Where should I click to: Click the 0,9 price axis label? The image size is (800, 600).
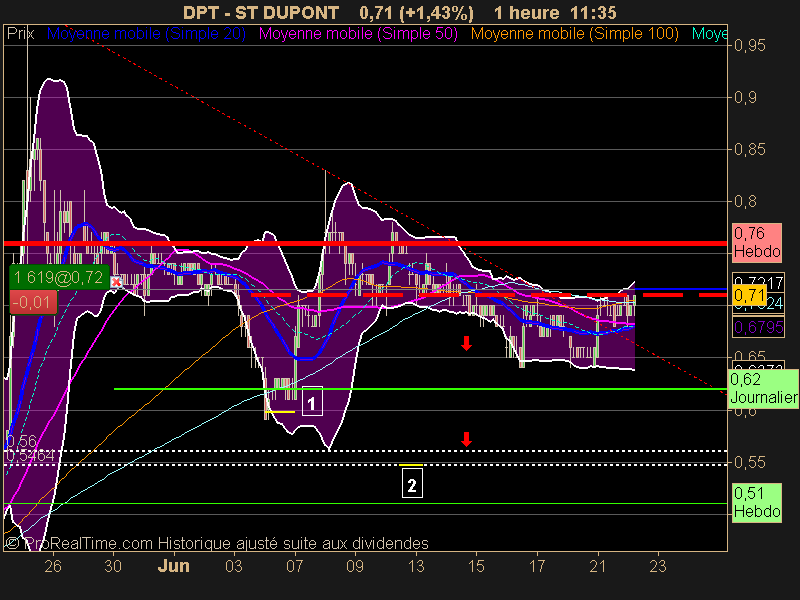745,97
